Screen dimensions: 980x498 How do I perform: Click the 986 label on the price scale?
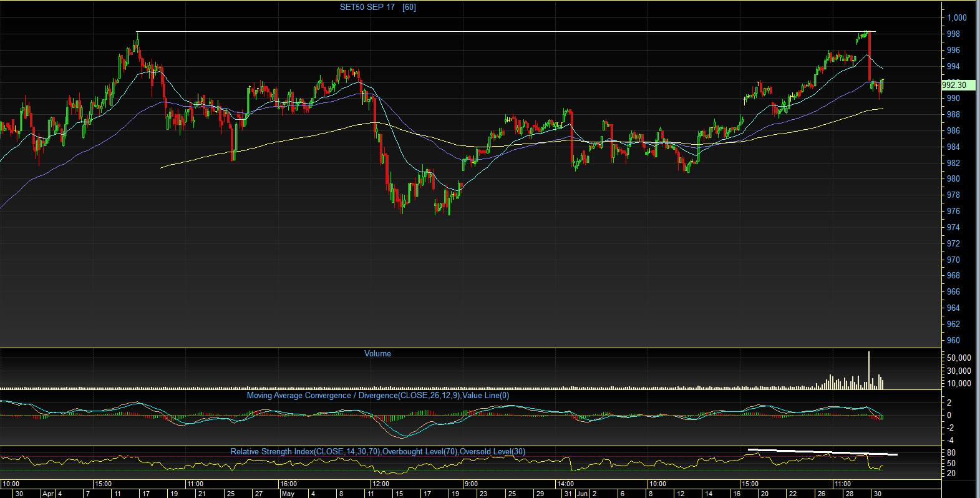953,130
